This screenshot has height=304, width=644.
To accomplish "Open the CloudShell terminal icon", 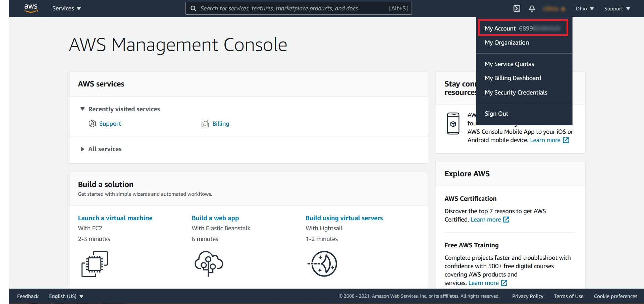I will pos(517,8).
